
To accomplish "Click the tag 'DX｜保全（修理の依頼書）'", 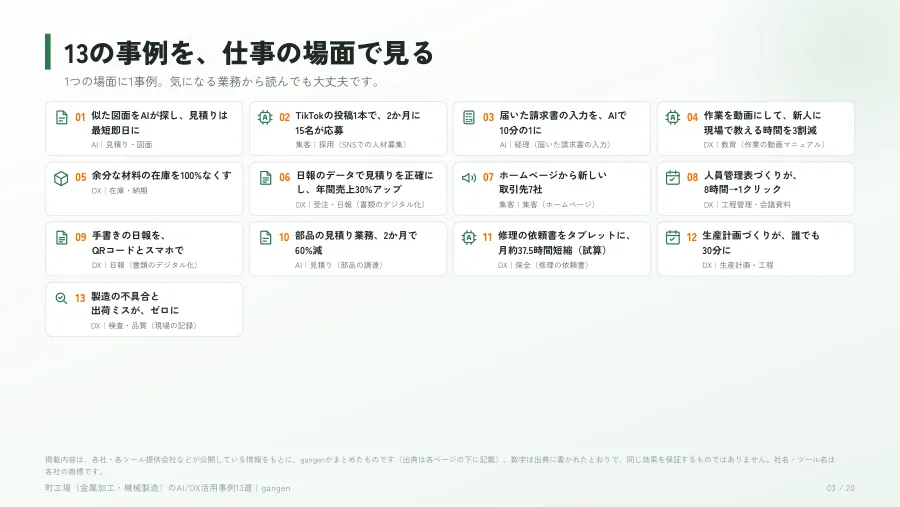I will click(x=544, y=265).
